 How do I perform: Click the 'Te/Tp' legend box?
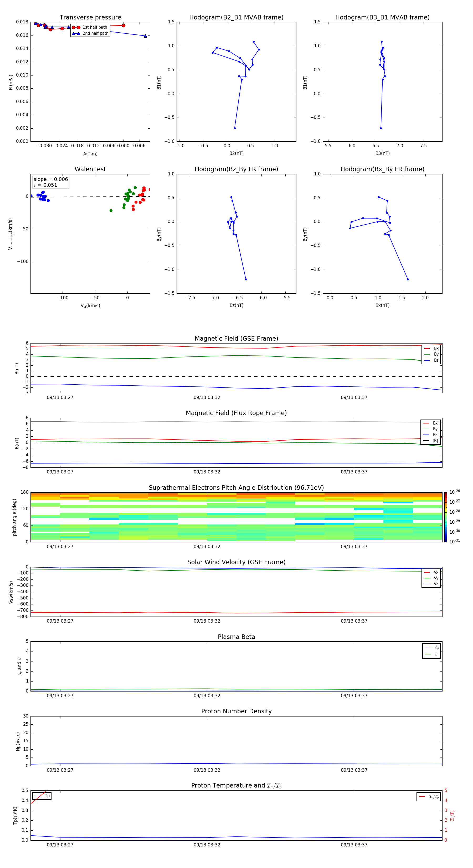click(x=429, y=796)
